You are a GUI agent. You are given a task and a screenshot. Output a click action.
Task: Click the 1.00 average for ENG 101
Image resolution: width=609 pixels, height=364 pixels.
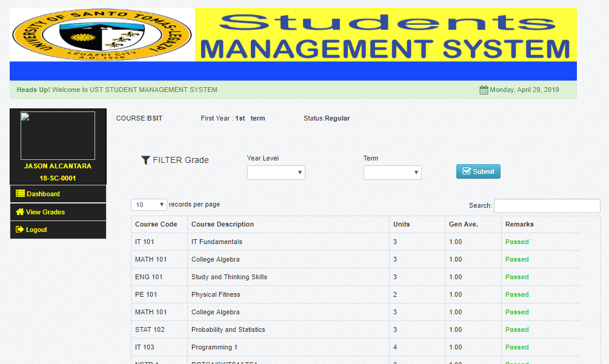click(x=456, y=277)
